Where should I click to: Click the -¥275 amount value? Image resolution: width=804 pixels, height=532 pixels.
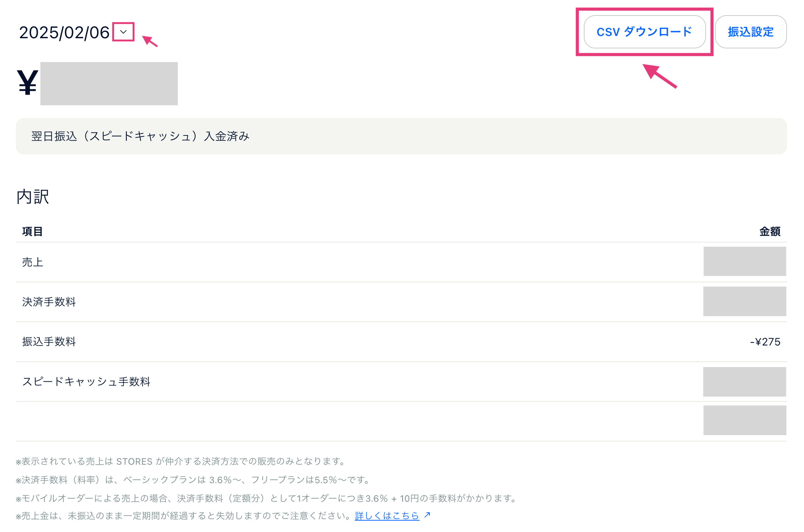point(765,342)
